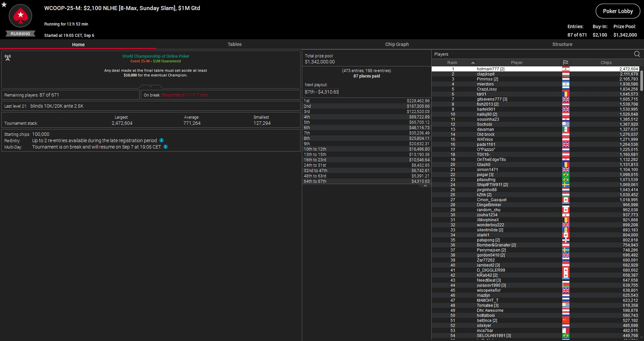Click the flag icon for Perrymejsen [2]
644x341 pixels.
[566, 250]
